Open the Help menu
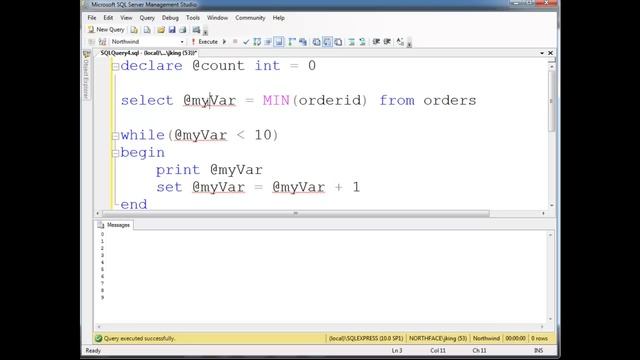 279,18
